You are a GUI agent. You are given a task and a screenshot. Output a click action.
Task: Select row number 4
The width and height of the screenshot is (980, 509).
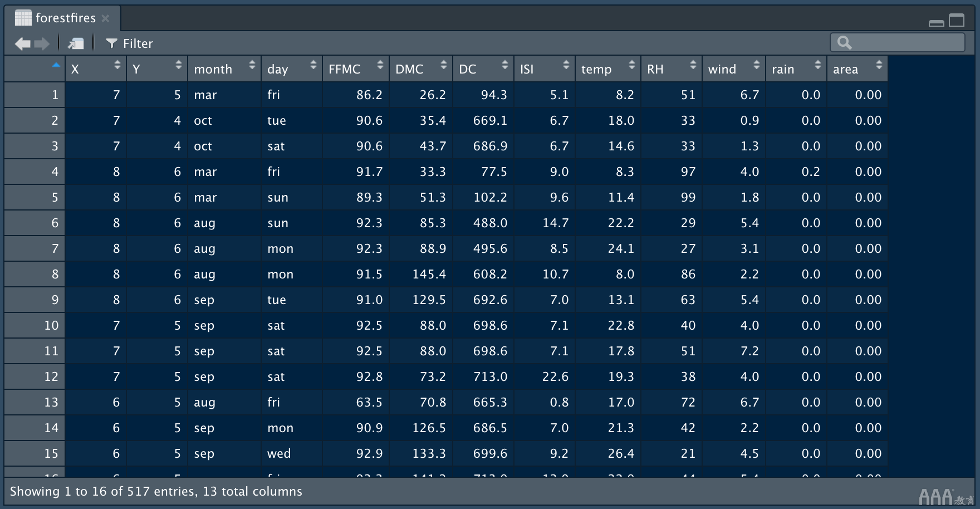click(35, 172)
